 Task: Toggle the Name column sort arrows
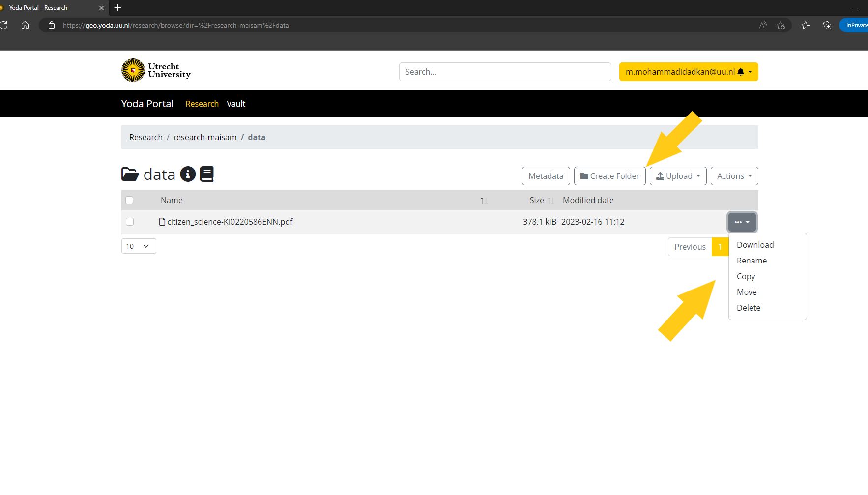pyautogui.click(x=483, y=201)
